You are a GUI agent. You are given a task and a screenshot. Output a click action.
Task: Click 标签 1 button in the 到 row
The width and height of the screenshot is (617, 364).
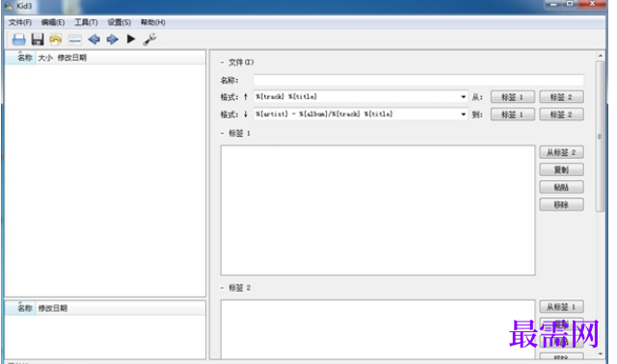pos(512,115)
